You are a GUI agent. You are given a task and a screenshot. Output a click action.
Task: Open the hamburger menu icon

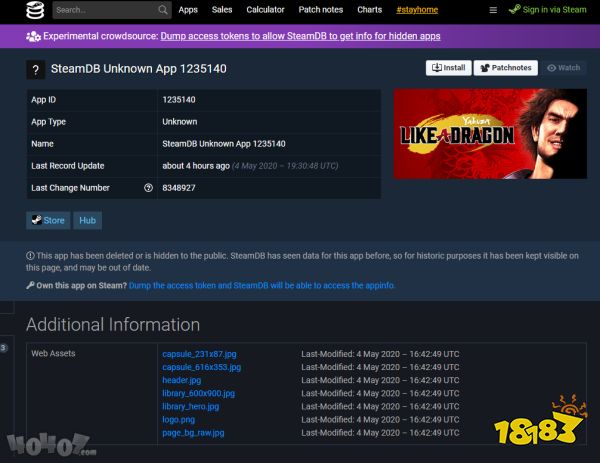coord(492,10)
